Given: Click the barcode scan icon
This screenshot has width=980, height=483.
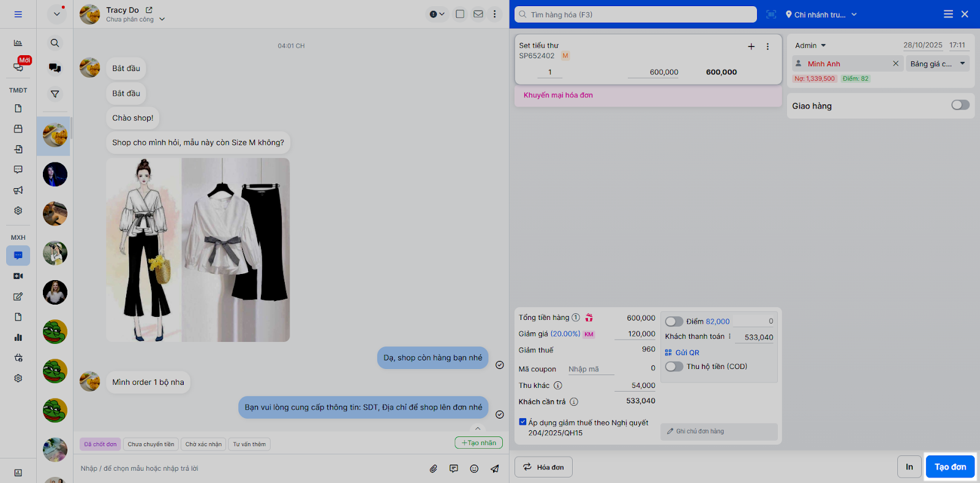Looking at the screenshot, I should 771,14.
